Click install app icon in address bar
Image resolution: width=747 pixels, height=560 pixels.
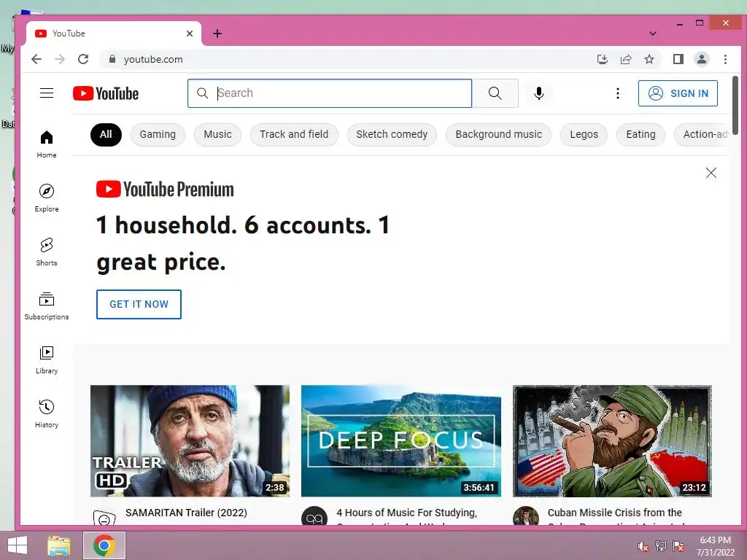tap(602, 59)
